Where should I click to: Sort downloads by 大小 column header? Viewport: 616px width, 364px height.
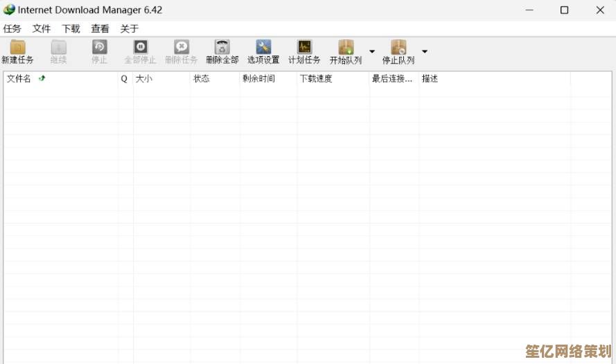pos(144,79)
